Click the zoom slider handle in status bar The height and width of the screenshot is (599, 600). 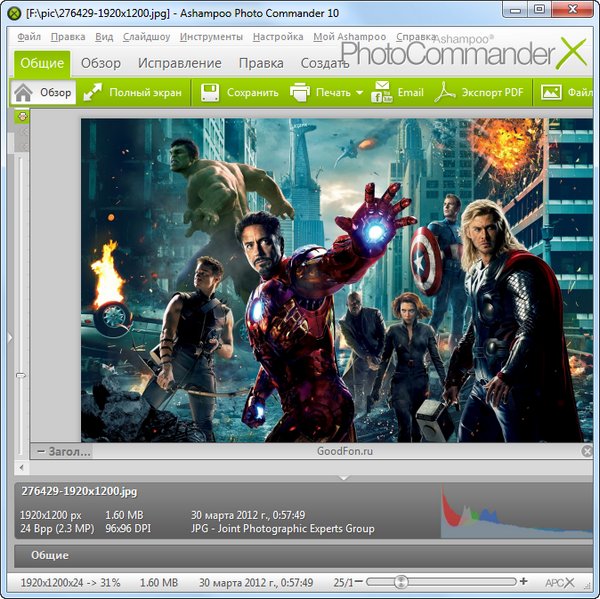click(401, 582)
